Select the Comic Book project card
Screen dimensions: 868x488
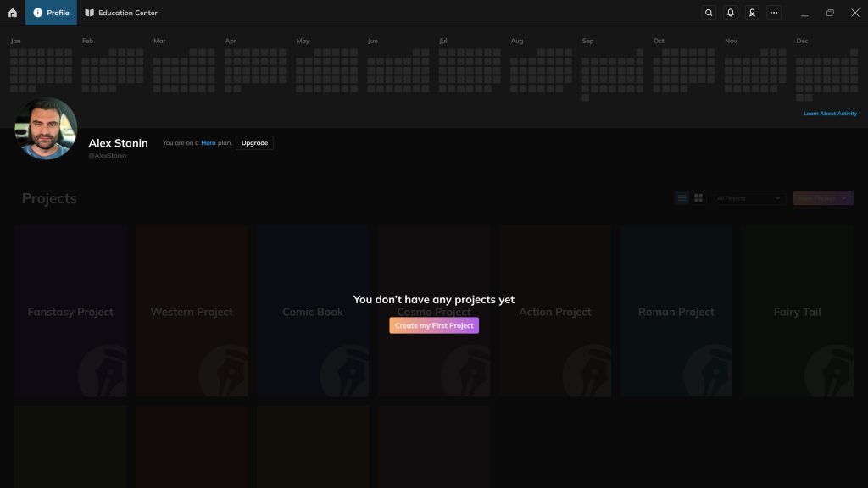point(313,311)
